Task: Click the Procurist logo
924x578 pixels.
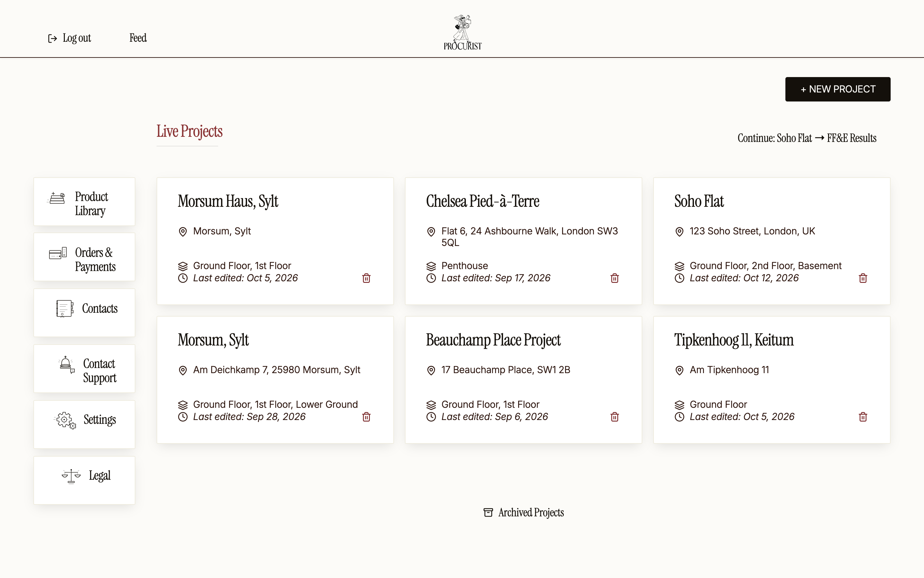Action: (462, 32)
